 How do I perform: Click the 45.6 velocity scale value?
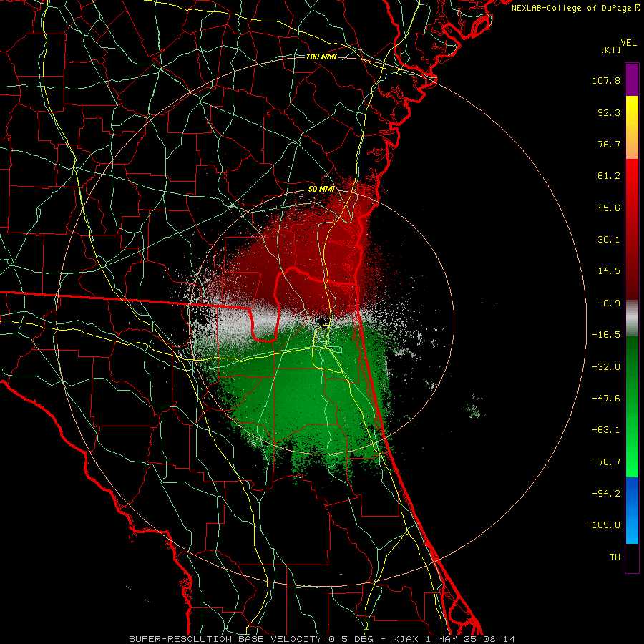coord(609,208)
